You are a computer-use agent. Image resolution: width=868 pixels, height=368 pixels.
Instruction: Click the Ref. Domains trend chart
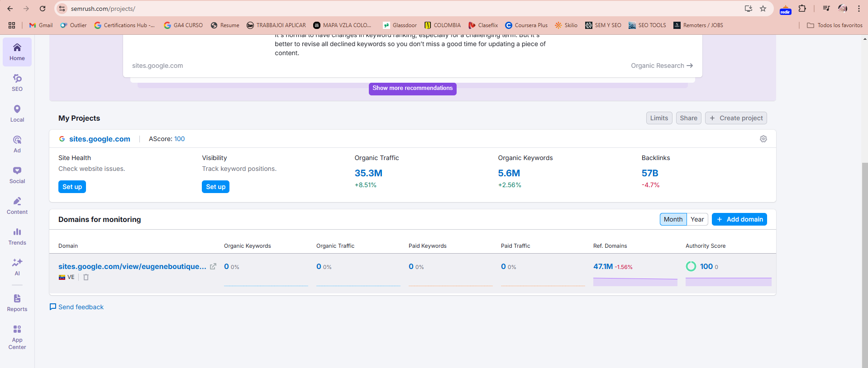(x=635, y=282)
